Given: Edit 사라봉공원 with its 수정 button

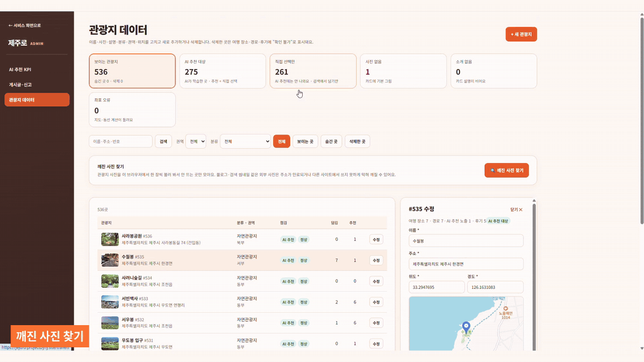Looking at the screenshot, I should pos(376,240).
